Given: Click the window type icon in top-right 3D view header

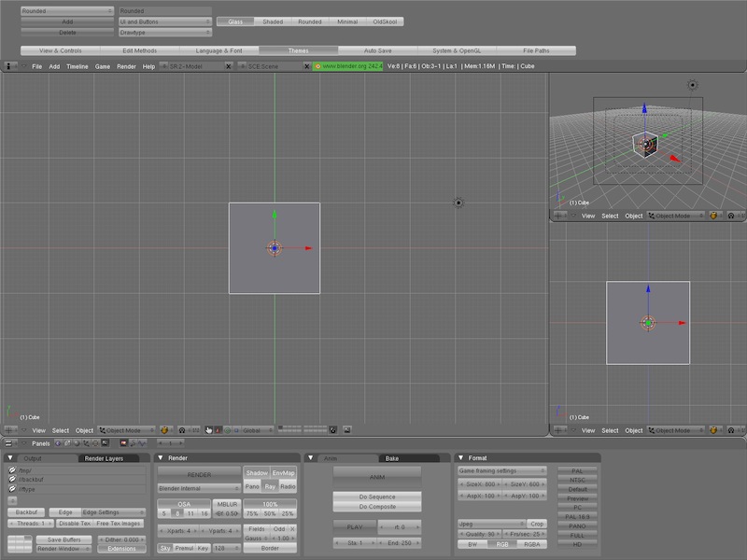Looking at the screenshot, I should [x=559, y=216].
